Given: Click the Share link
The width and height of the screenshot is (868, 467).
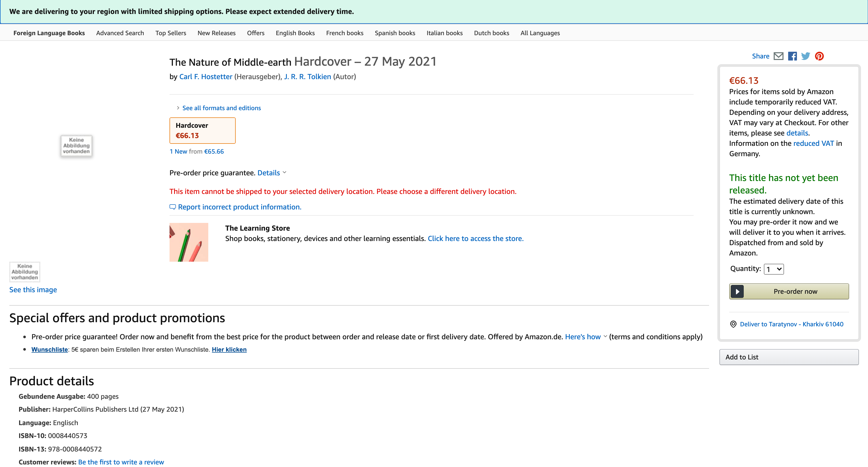Looking at the screenshot, I should pos(761,56).
